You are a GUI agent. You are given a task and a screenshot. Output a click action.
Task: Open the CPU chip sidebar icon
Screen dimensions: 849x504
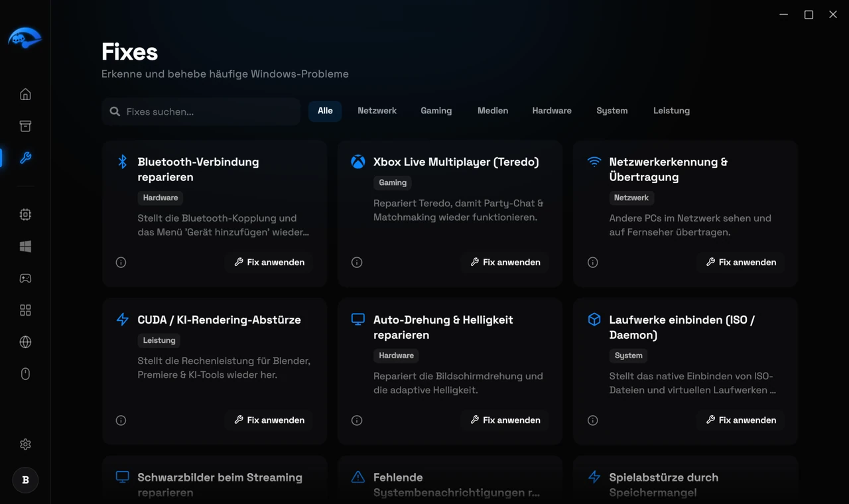click(25, 215)
